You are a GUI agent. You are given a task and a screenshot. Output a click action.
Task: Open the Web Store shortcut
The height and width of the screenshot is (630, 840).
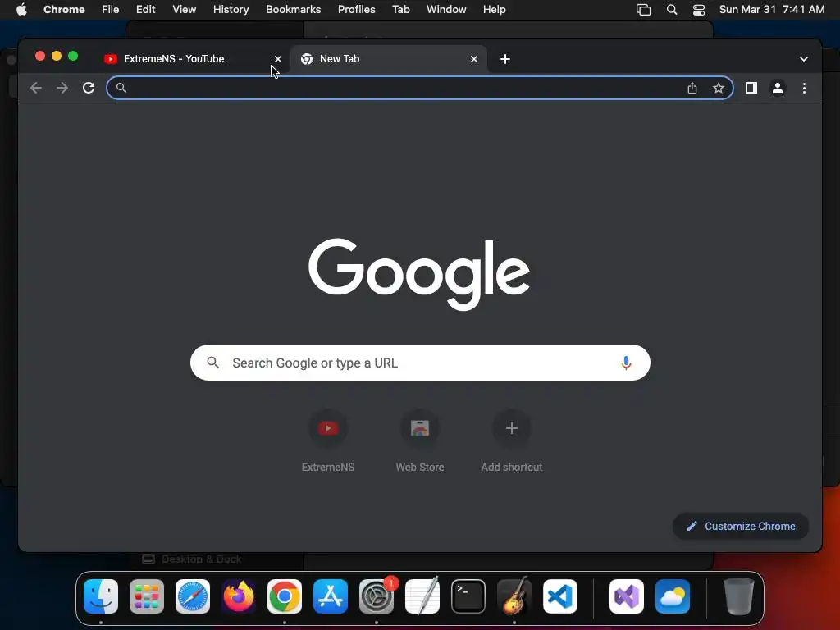[x=420, y=441]
